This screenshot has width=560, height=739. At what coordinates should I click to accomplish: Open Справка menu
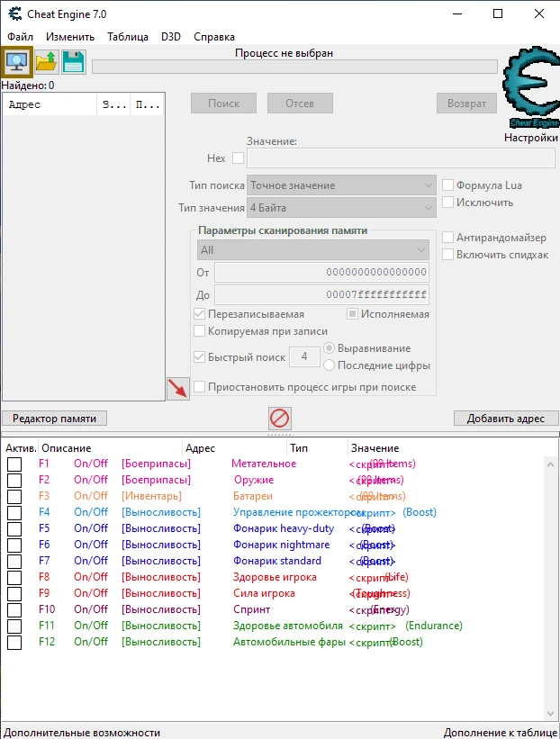click(x=214, y=37)
